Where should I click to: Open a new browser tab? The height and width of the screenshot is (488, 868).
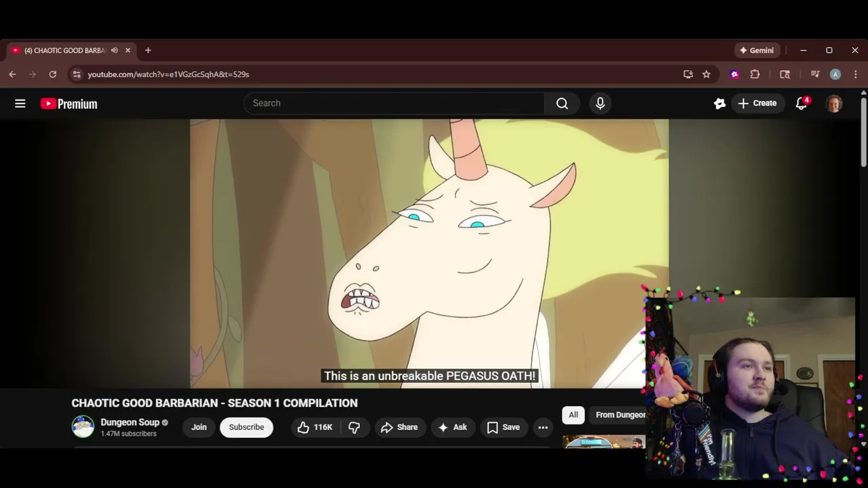pyautogui.click(x=148, y=50)
